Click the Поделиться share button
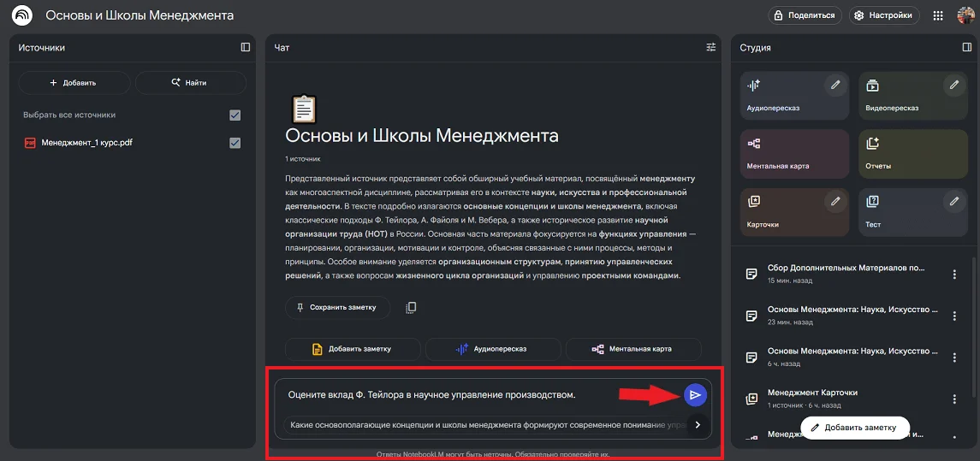The image size is (980, 461). (804, 15)
